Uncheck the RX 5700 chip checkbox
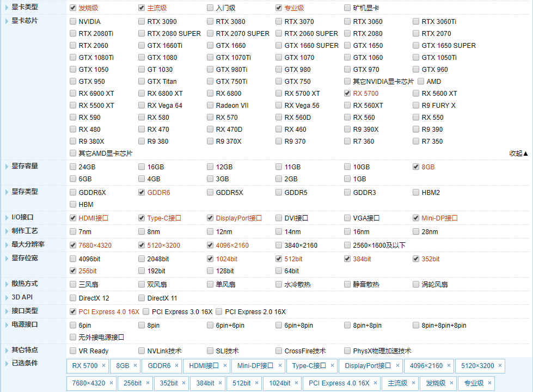This screenshot has height=392, width=533. point(348,94)
